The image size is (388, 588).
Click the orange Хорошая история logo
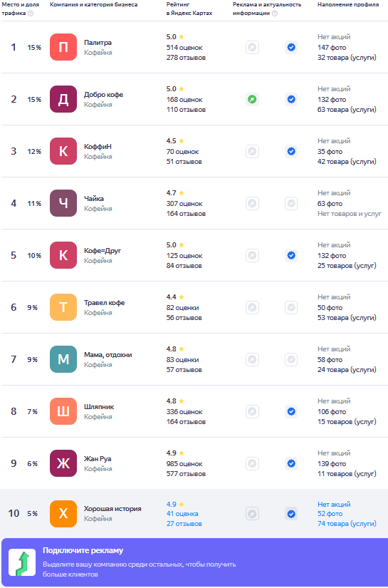(x=63, y=514)
